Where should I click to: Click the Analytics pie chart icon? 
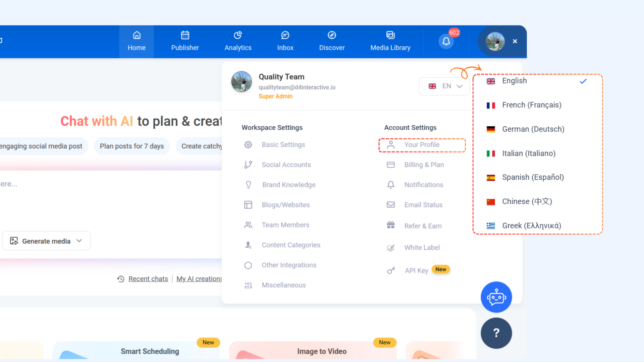pos(238,35)
